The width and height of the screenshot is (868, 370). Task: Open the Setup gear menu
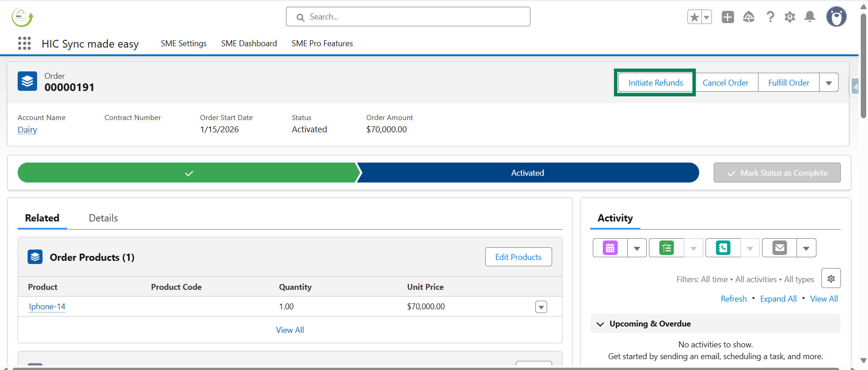click(790, 17)
